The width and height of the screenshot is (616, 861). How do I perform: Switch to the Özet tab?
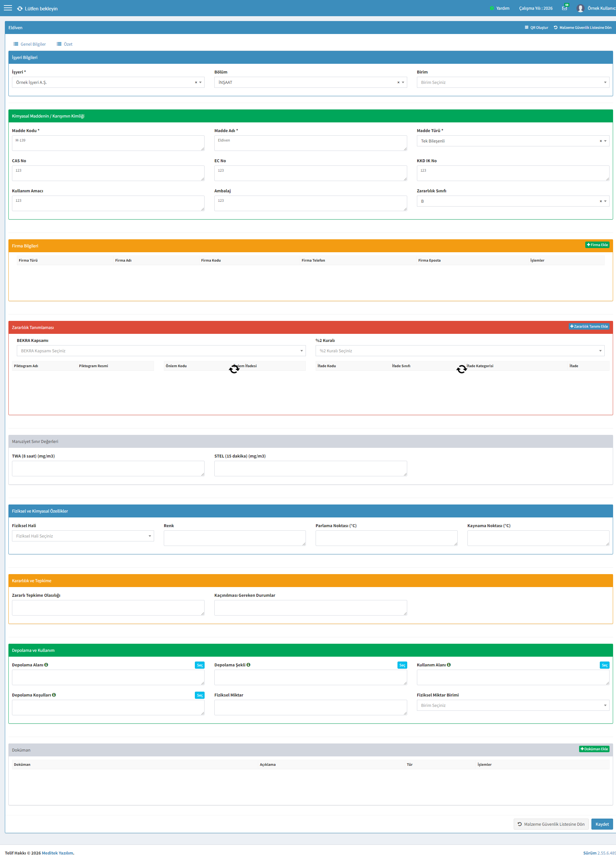click(x=64, y=44)
